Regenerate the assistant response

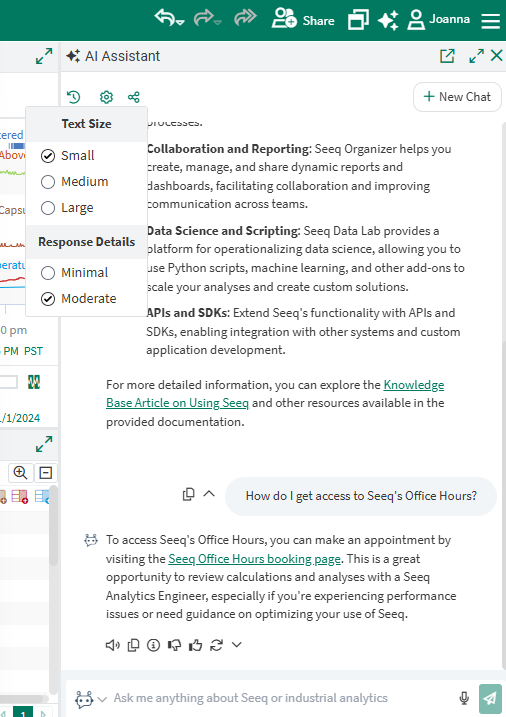click(216, 645)
